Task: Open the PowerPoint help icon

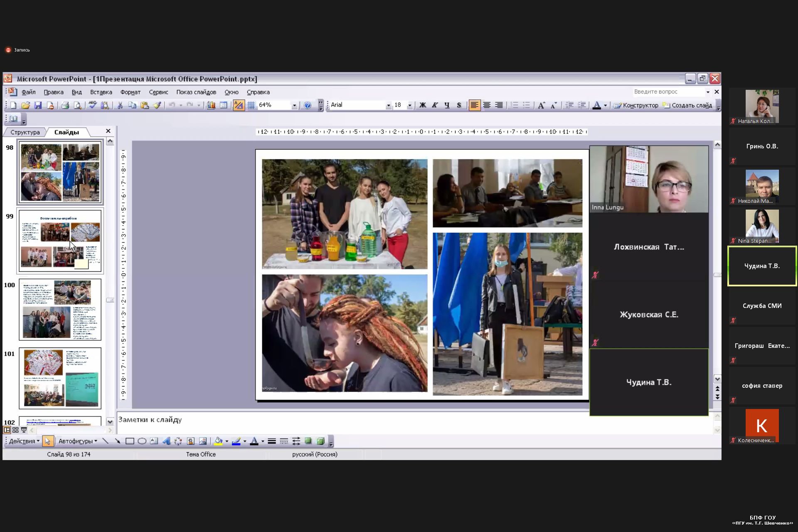Action: [x=308, y=106]
